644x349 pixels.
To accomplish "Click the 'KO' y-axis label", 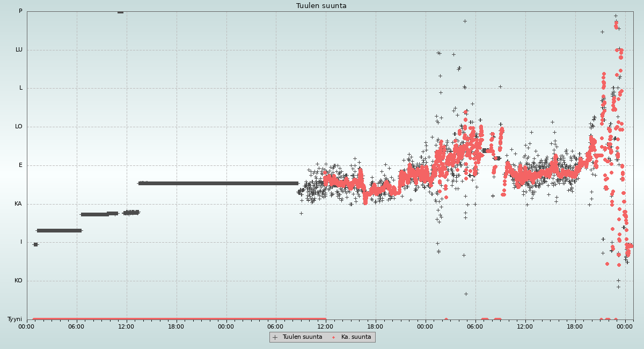I will pyautogui.click(x=18, y=281).
